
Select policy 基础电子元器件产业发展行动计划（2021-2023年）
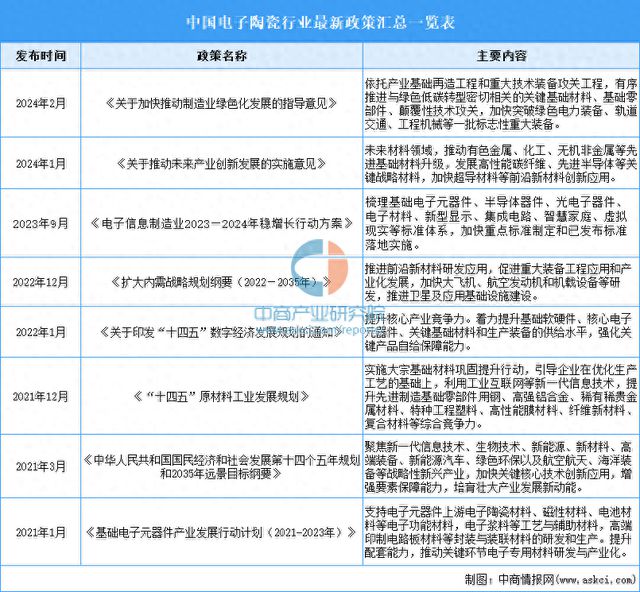pos(222,532)
